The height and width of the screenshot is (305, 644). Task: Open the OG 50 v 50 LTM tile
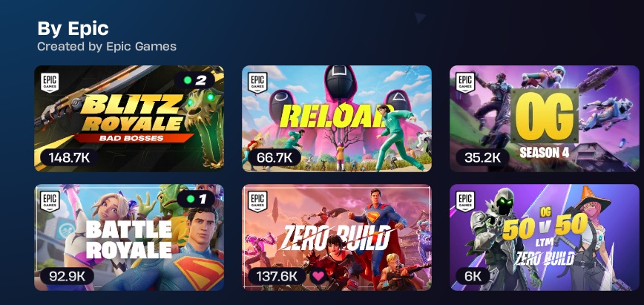coord(545,237)
